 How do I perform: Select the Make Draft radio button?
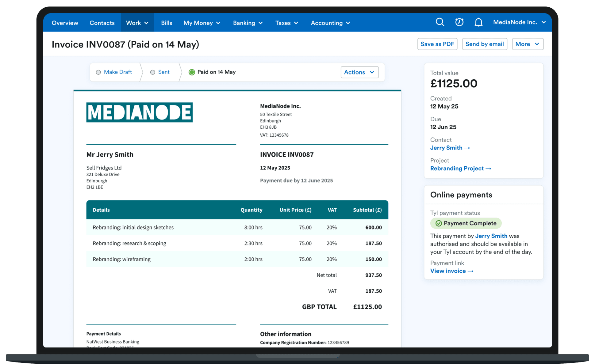tap(98, 72)
